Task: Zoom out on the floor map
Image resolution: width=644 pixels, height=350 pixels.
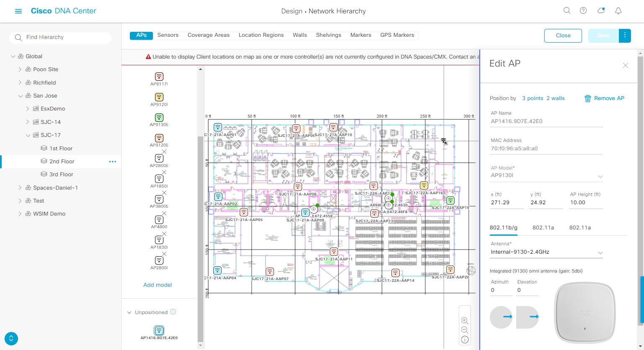Action: pyautogui.click(x=465, y=330)
